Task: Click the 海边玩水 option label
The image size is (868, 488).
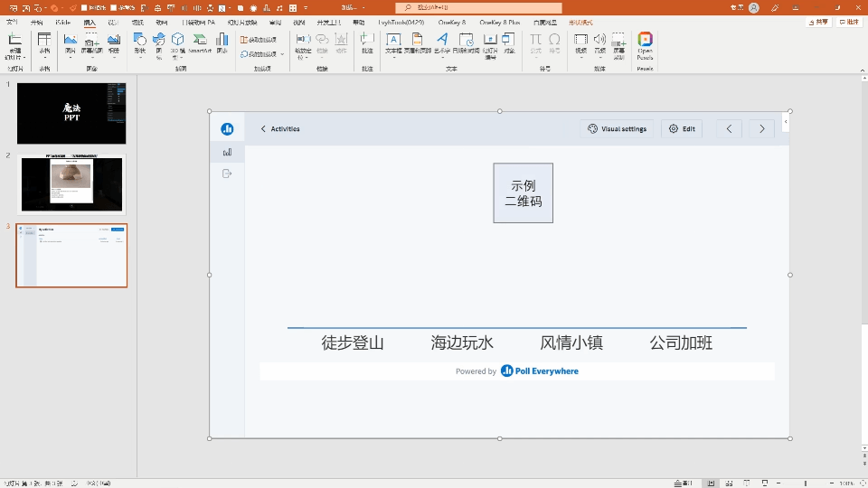Action: 462,343
